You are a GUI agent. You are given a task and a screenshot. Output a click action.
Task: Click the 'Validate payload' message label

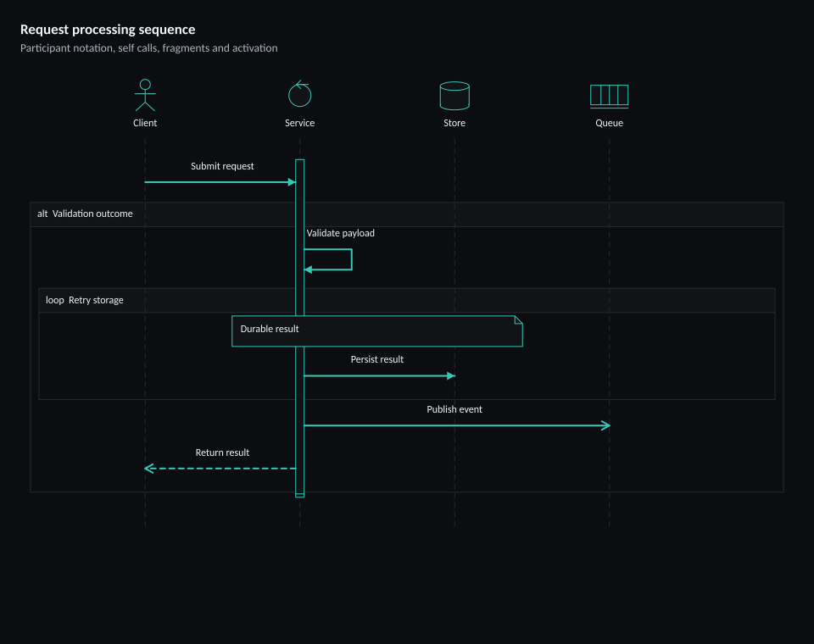coord(341,233)
